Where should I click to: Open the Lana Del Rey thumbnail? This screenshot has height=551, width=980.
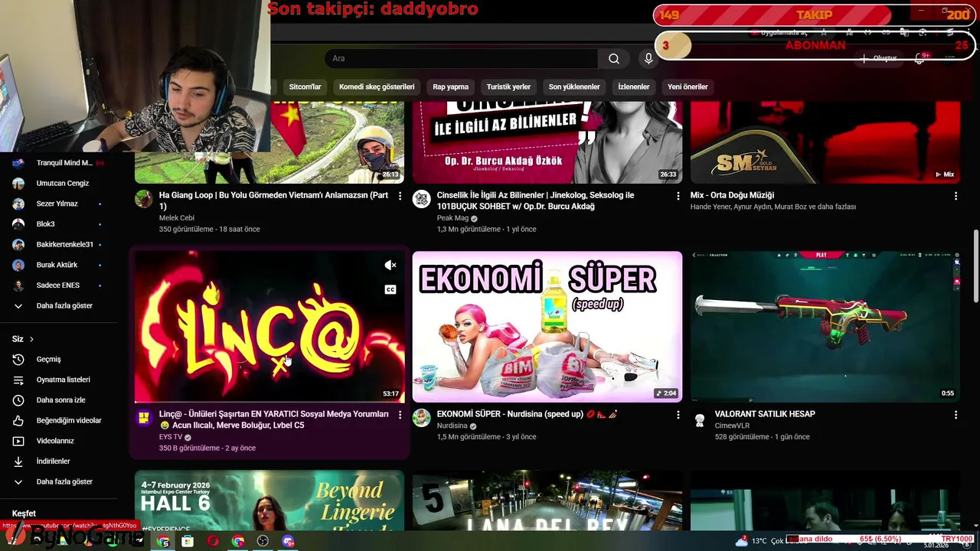pos(547,500)
